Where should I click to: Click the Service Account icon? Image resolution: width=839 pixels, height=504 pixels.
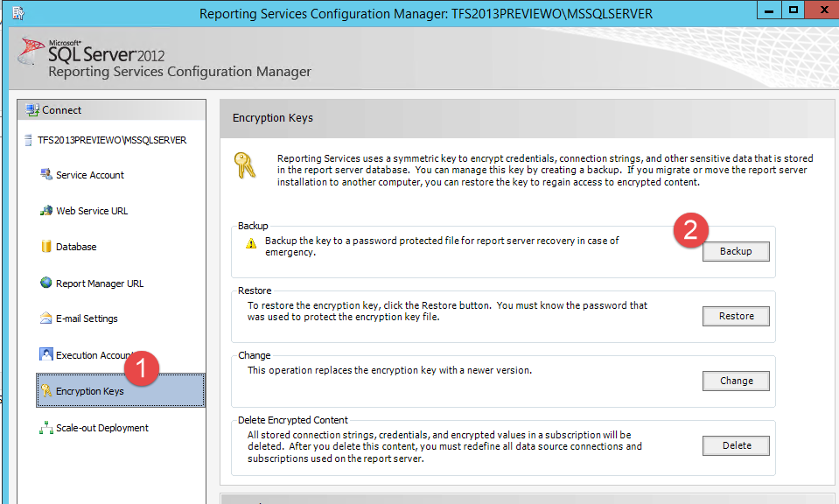(46, 174)
